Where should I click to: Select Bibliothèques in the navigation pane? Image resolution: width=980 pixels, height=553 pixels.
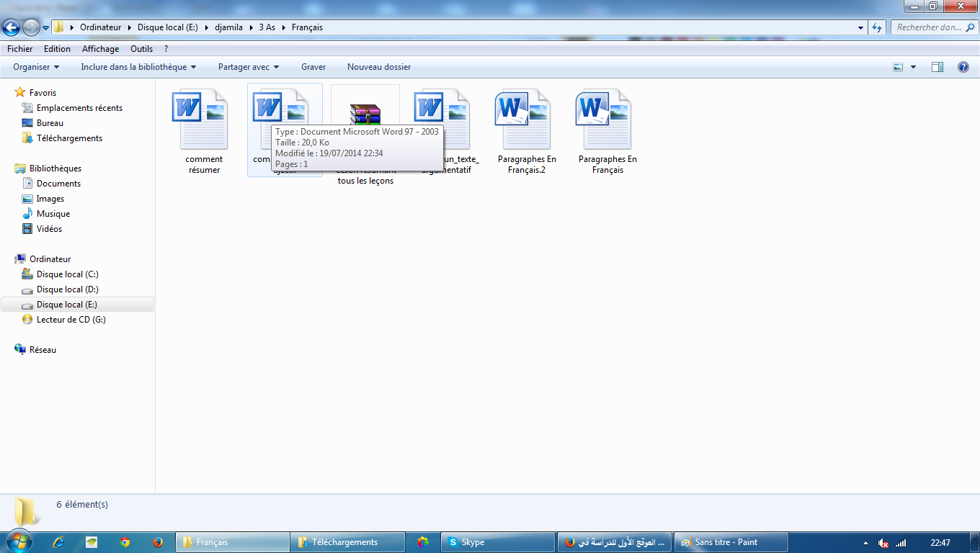[x=55, y=168]
